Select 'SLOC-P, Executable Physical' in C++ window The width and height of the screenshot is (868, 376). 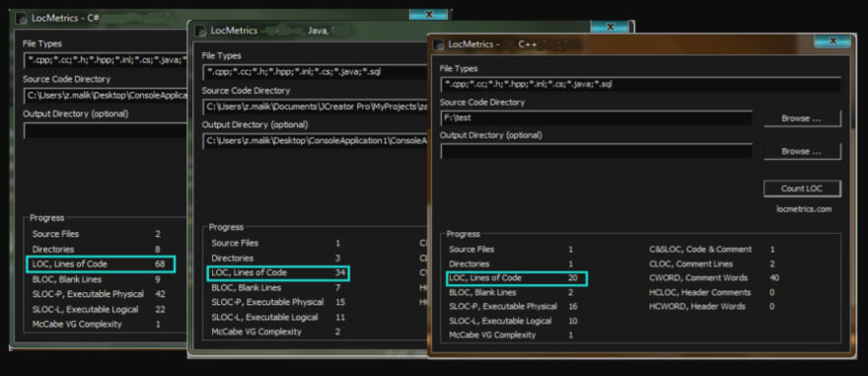pos(503,306)
